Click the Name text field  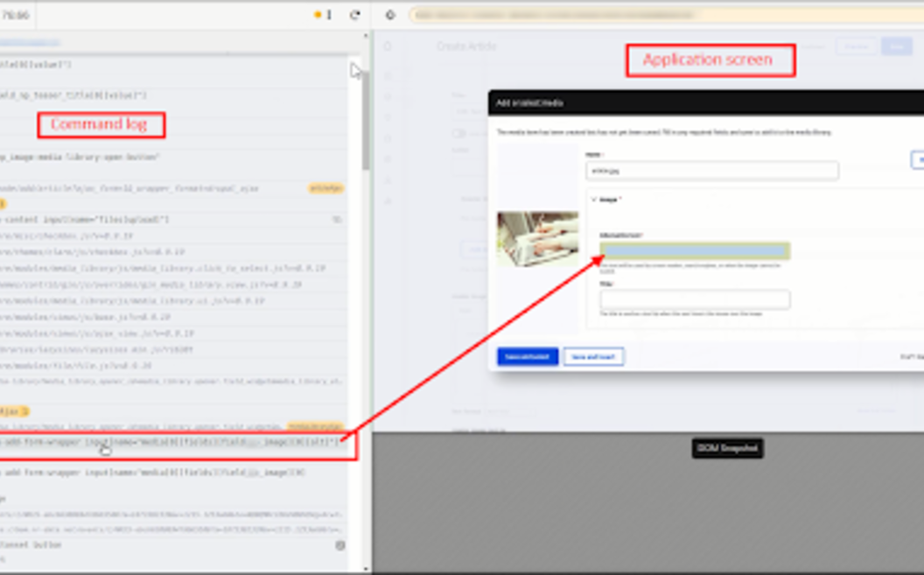(711, 171)
